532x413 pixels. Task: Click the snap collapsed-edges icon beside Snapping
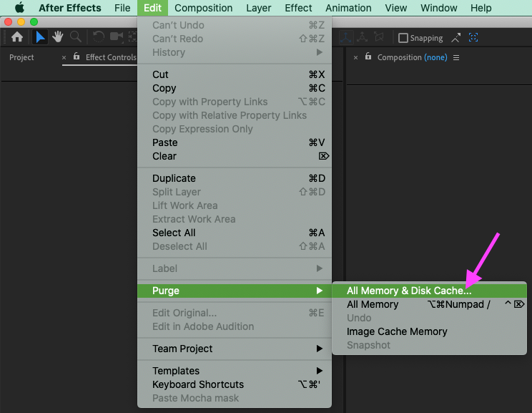point(456,37)
